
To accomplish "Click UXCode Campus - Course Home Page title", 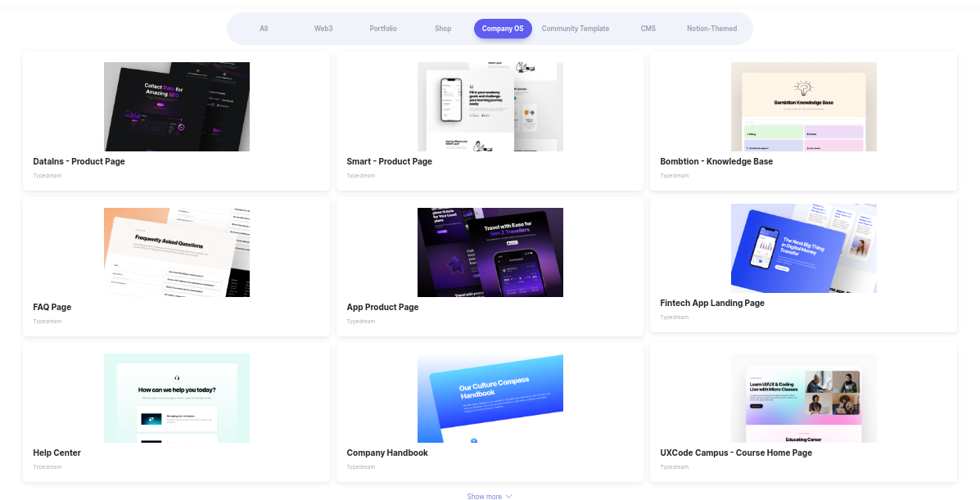I will [736, 453].
